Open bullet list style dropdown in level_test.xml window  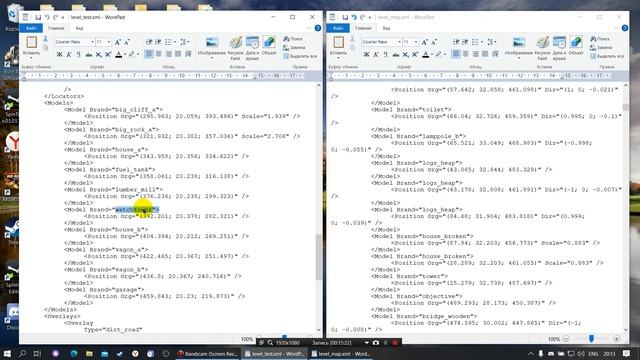pyautogui.click(x=175, y=42)
